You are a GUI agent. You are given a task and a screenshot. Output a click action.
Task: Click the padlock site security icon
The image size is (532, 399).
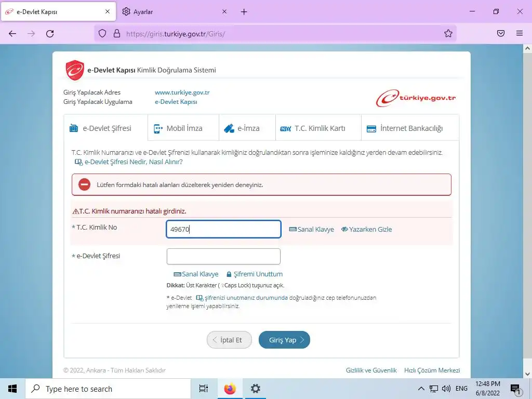pyautogui.click(x=117, y=34)
